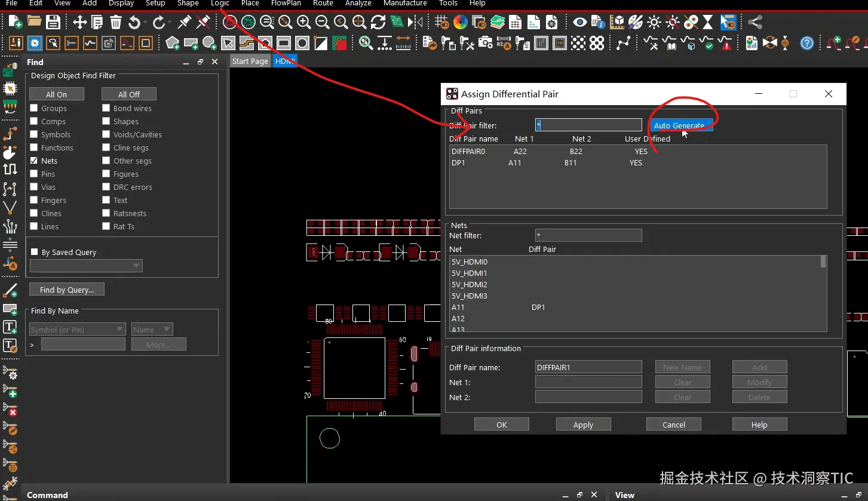Select the Add Circle shape tool
Viewport: 868px width, 501px height.
209,44
